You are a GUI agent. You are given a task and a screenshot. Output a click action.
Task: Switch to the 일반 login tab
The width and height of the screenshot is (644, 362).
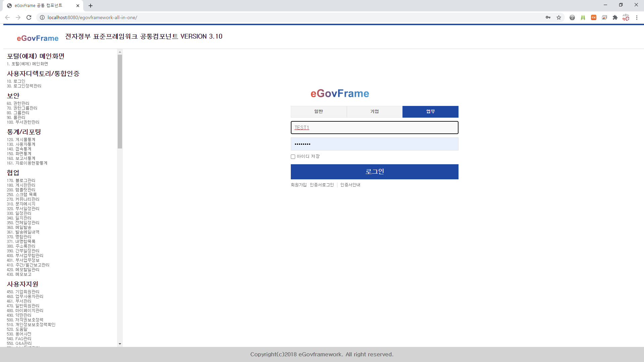319,112
